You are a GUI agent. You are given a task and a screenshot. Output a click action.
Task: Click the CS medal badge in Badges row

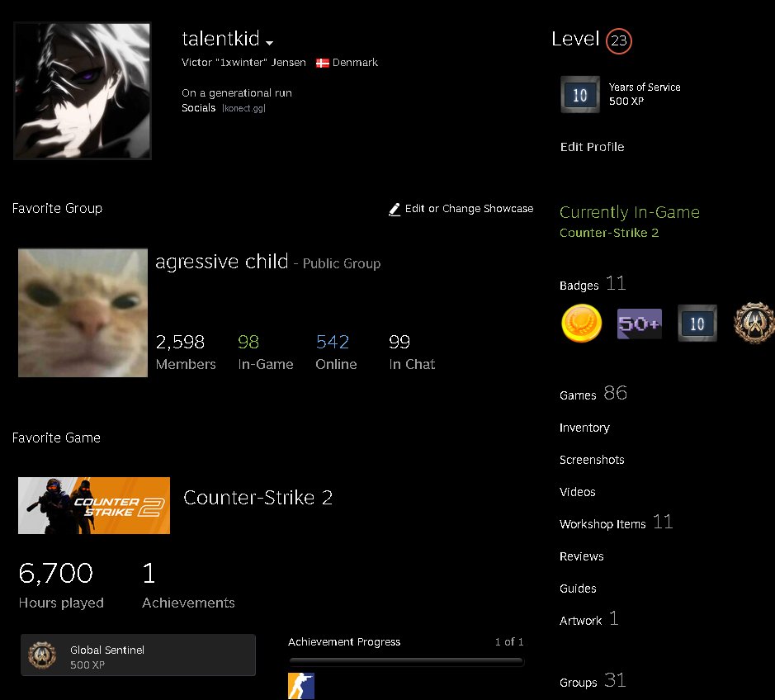[754, 323]
